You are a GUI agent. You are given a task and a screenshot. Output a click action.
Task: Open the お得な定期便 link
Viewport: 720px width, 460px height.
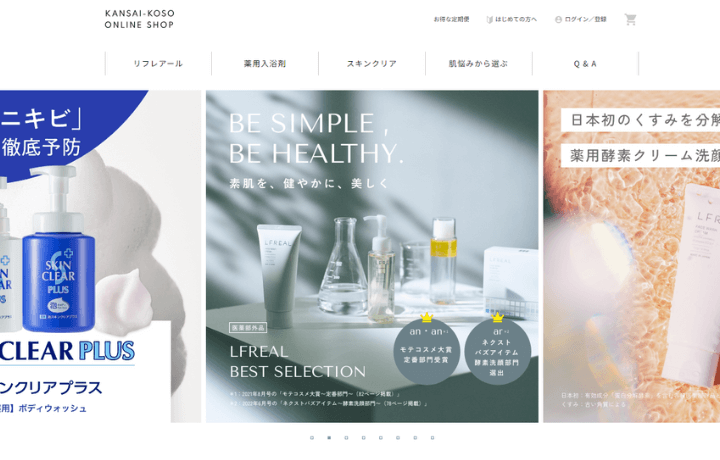(451, 19)
